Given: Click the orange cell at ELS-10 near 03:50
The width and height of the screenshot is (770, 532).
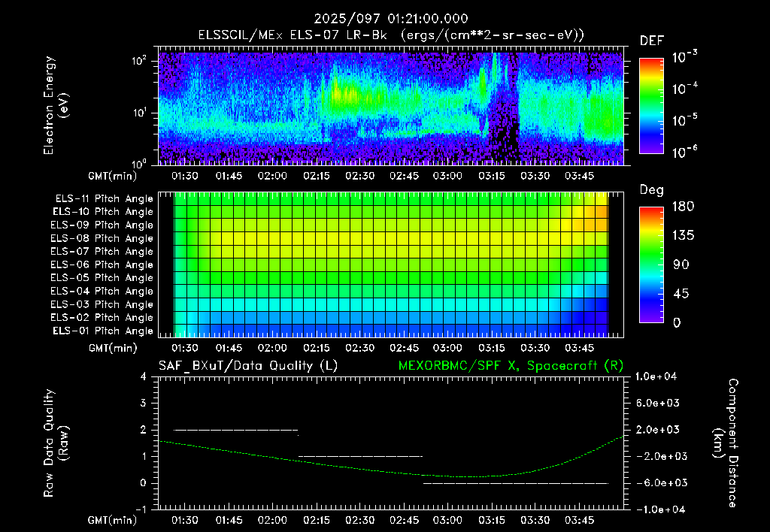Looking at the screenshot, I should 602,212.
